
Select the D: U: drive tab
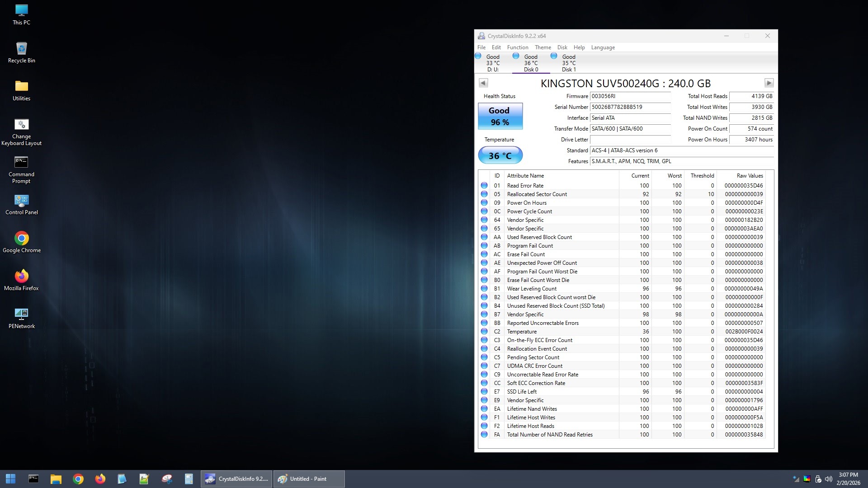pyautogui.click(x=492, y=63)
